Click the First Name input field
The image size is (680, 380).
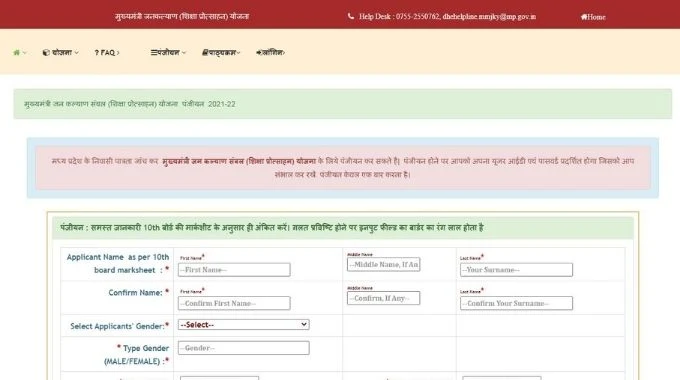[234, 270]
